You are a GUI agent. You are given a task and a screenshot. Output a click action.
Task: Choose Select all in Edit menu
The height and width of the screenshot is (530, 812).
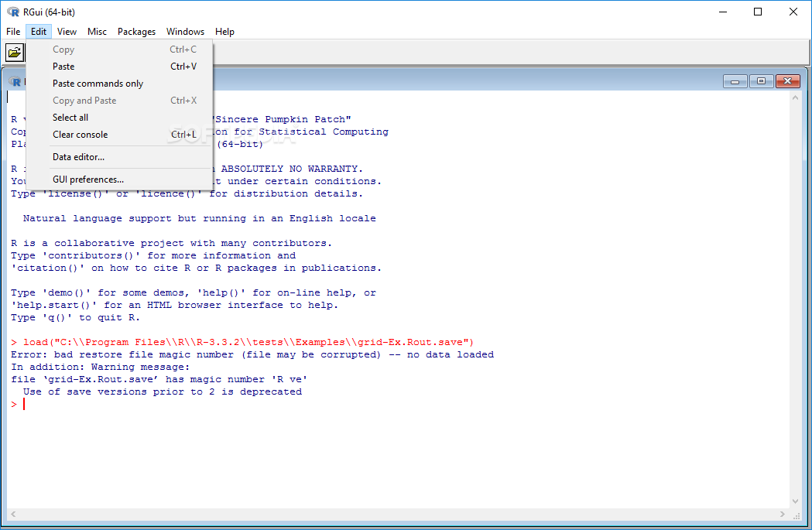tap(119, 118)
